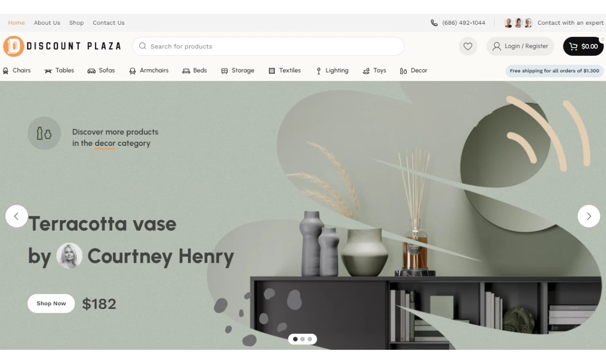Click the Shop Now button
This screenshot has height=364, width=606.
(x=51, y=303)
